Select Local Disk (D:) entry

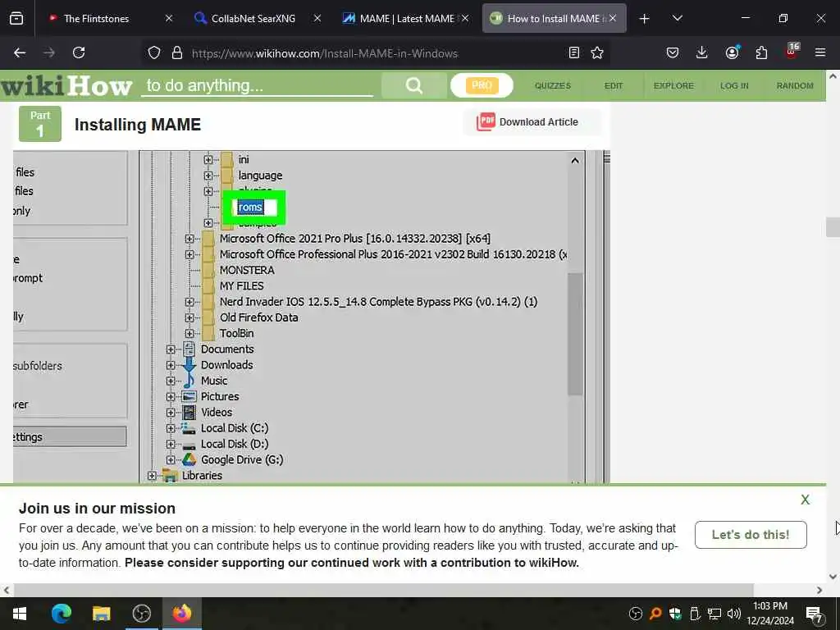[x=235, y=444]
